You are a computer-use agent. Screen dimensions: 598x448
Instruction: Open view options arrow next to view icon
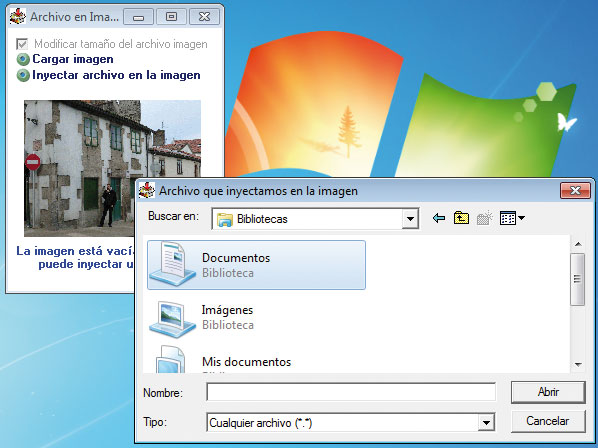pyautogui.click(x=521, y=218)
